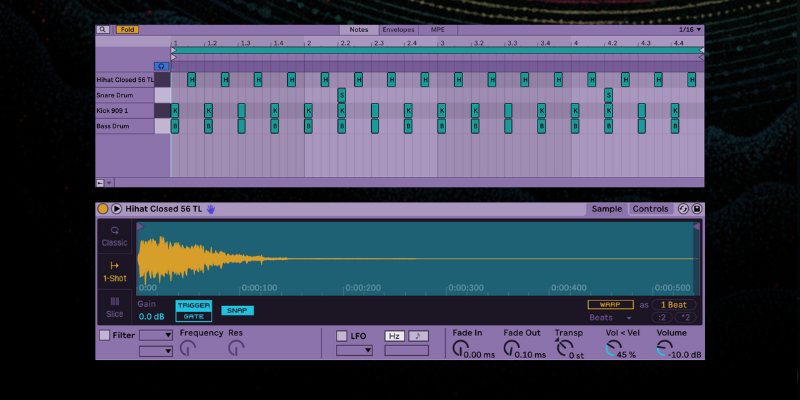The image size is (800, 400).
Task: Switch to the Envelopes tab
Action: click(398, 30)
